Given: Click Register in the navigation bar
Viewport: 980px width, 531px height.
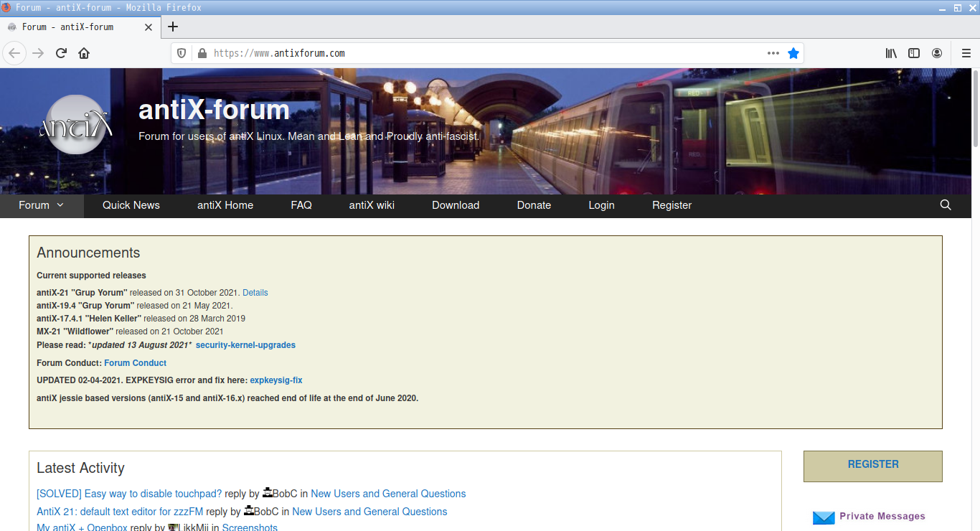Looking at the screenshot, I should click(672, 205).
